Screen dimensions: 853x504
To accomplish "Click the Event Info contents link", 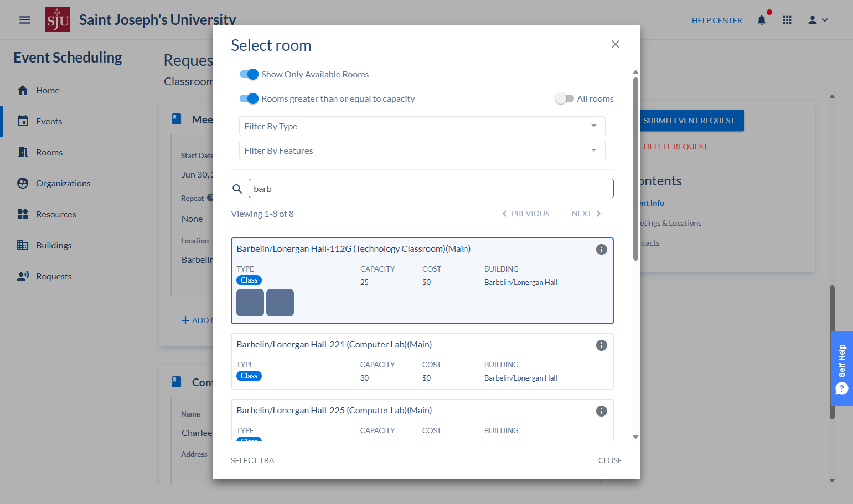I will click(652, 203).
